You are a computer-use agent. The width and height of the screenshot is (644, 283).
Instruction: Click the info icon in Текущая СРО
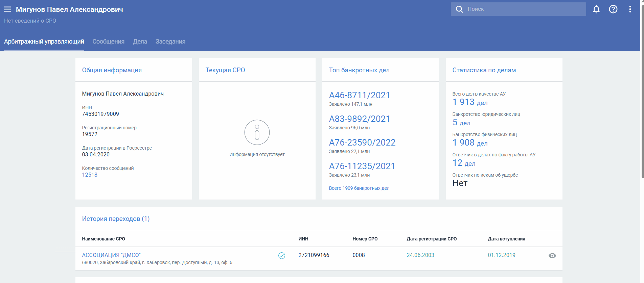coord(257,132)
